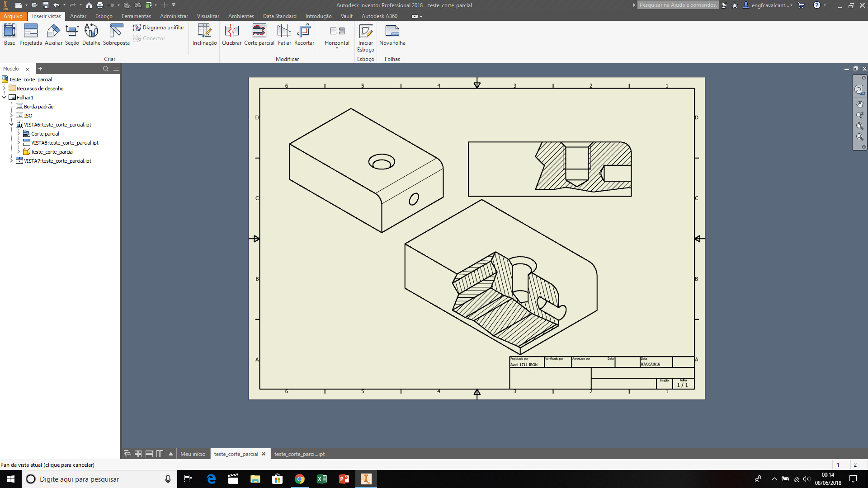This screenshot has width=868, height=488.
Task: Select the Fatiar tool
Action: 285,34
